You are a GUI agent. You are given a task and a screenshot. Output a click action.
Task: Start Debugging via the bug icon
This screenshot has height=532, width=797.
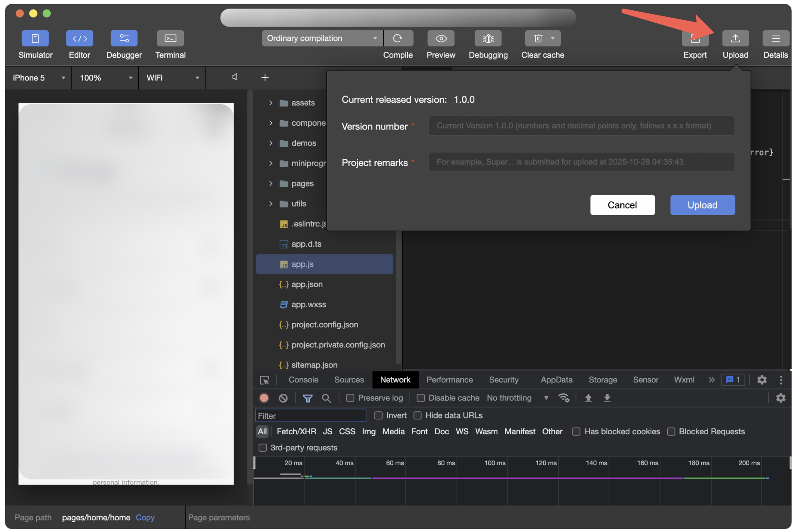click(x=488, y=38)
